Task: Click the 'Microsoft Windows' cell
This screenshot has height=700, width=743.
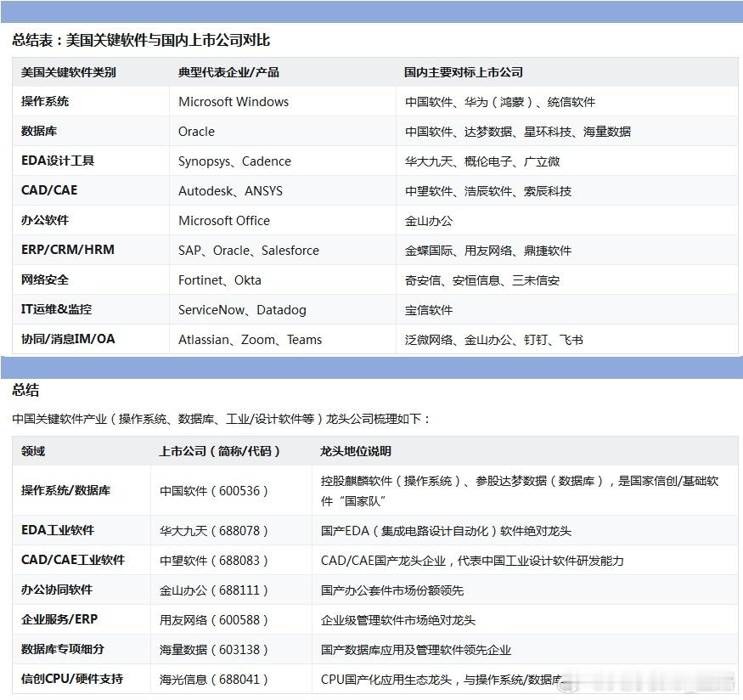Action: [x=234, y=102]
